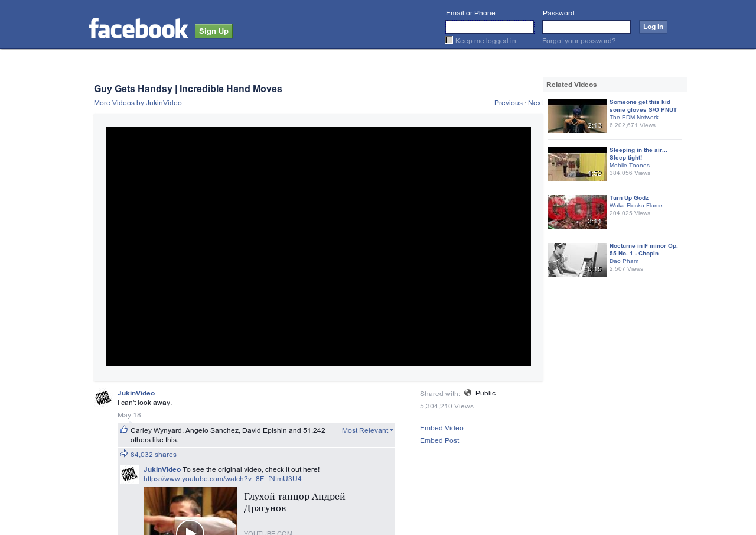Screen dimensions: 756x535
Task: Open Sleeping in the air video title
Action: (x=638, y=154)
